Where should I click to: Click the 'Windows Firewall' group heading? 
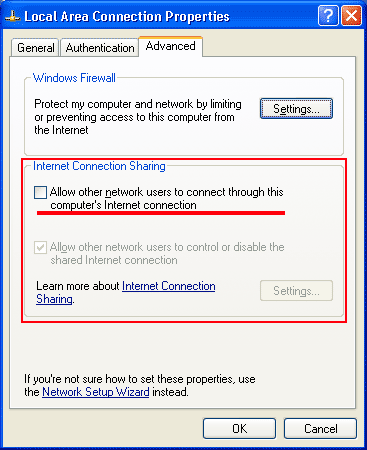click(74, 78)
